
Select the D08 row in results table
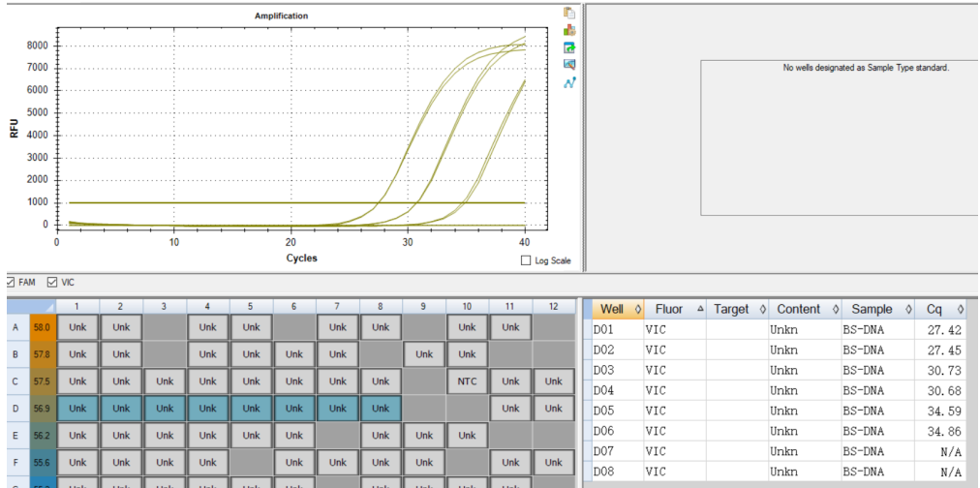[775, 472]
